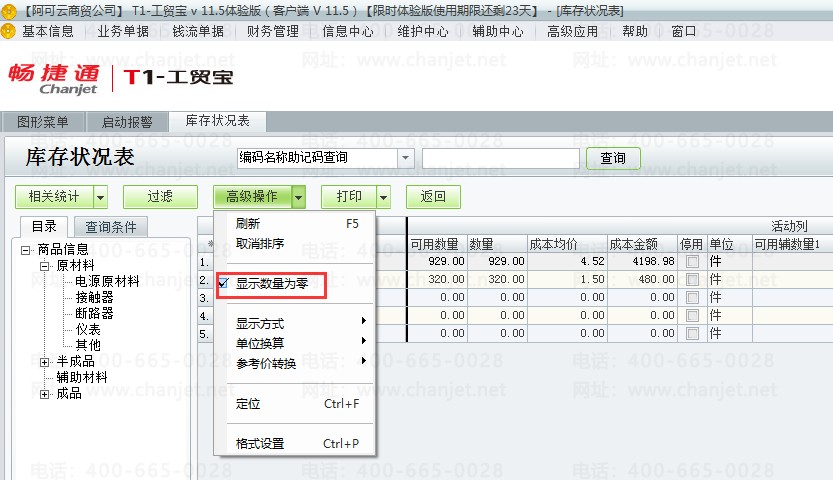Image resolution: width=833 pixels, height=480 pixels.
Task: Collapse the 原材料 tree node
Action: (x=45, y=265)
